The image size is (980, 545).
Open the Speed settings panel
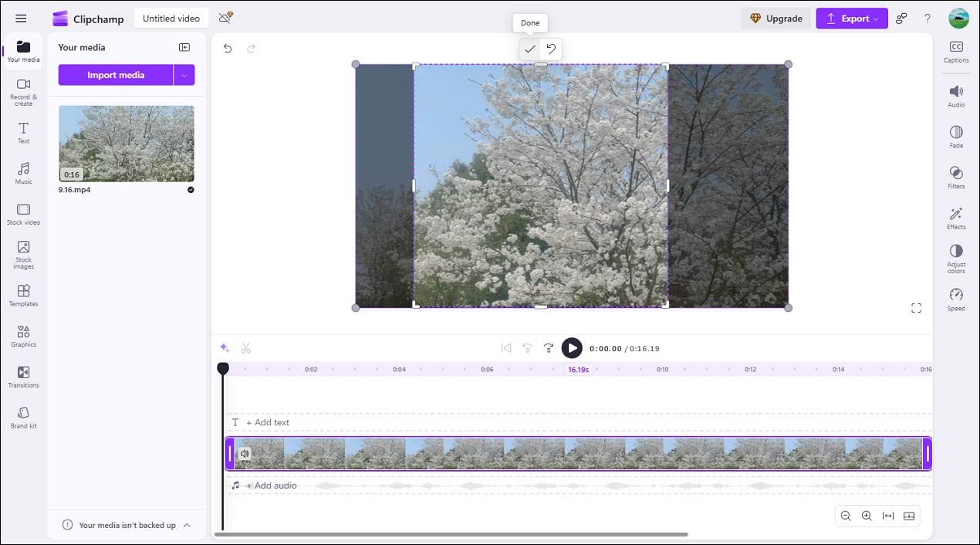[x=956, y=297]
